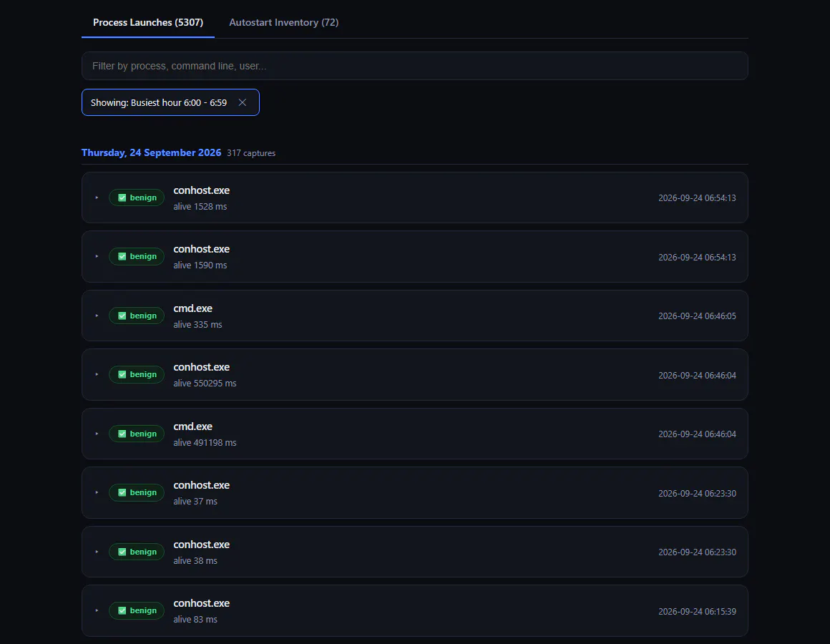Expand the conhost.exe row alive 1590 ms
Screen dimensions: 830x644
point(97,257)
